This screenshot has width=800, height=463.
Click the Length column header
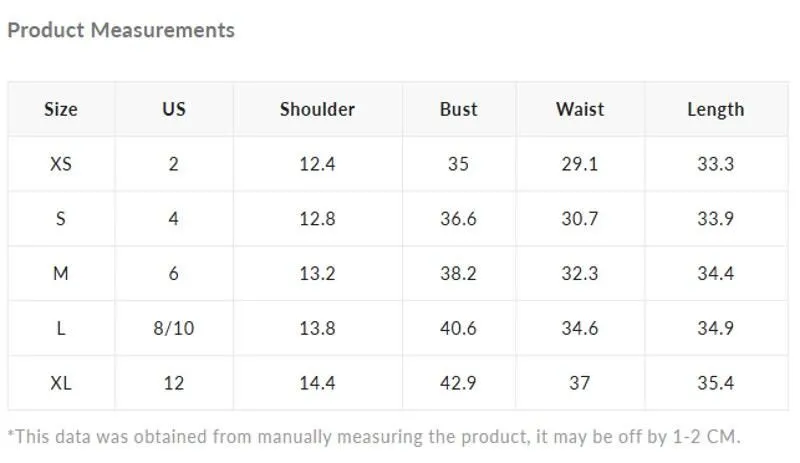[716, 110]
